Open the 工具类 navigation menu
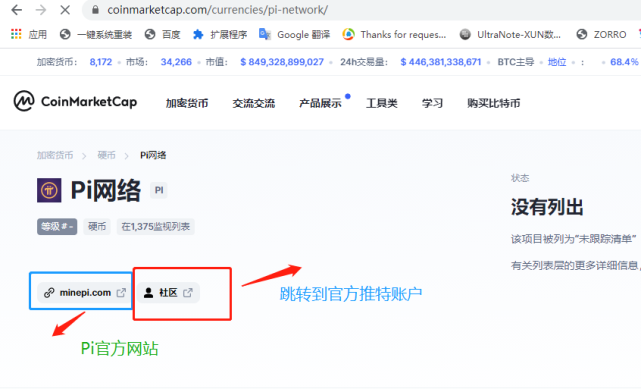The height and width of the screenshot is (389, 641). pyautogui.click(x=382, y=103)
